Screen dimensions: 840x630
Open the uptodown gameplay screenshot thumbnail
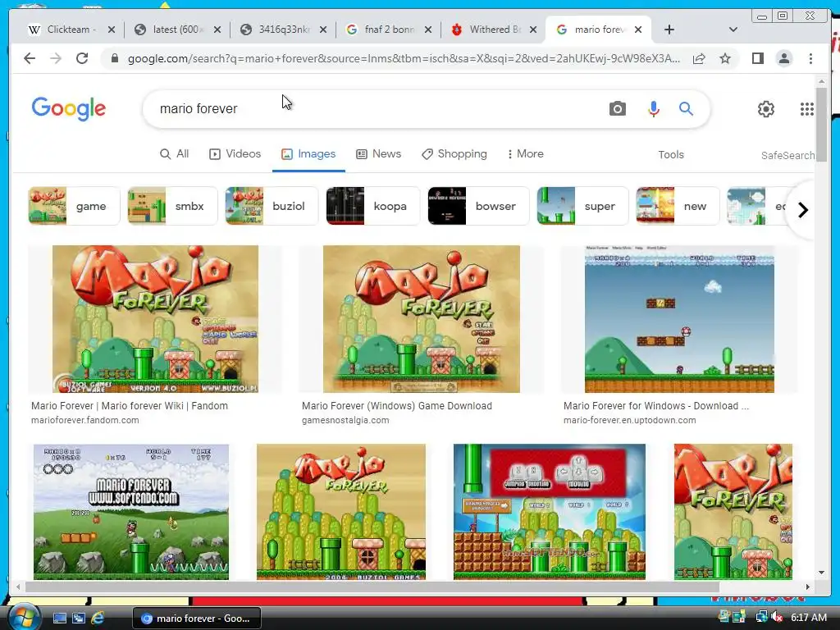[679, 319]
